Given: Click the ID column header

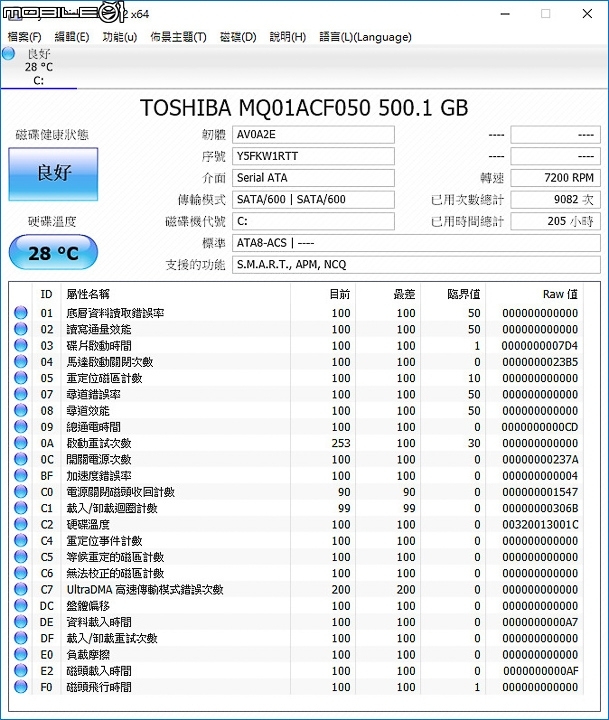Looking at the screenshot, I should 46,294.
